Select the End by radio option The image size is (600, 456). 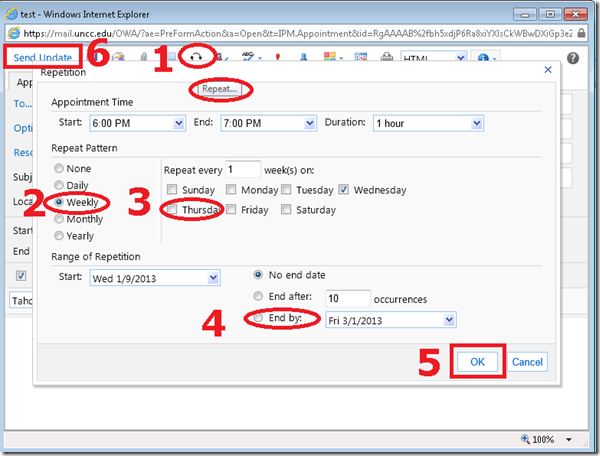pyautogui.click(x=260, y=319)
